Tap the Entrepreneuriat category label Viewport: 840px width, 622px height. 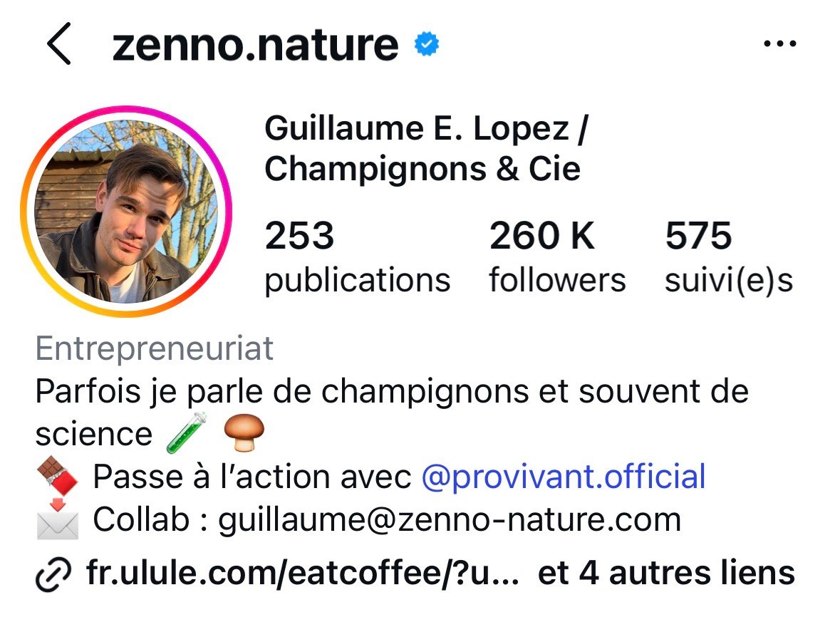pos(155,348)
